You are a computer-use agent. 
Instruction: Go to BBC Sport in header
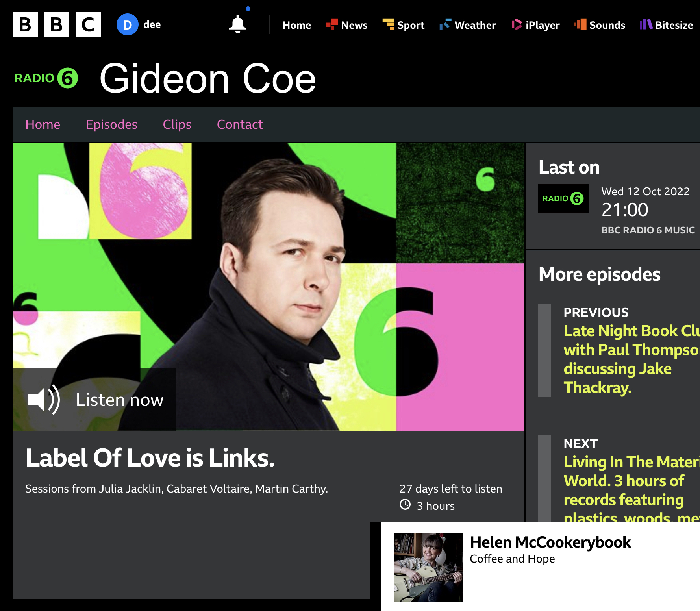[404, 25]
